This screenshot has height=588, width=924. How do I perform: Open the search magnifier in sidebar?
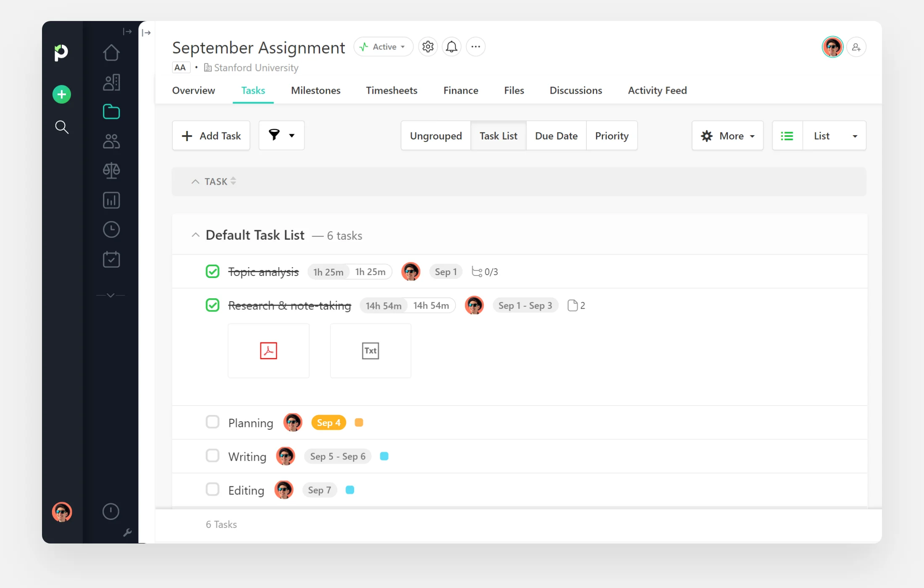pyautogui.click(x=62, y=127)
